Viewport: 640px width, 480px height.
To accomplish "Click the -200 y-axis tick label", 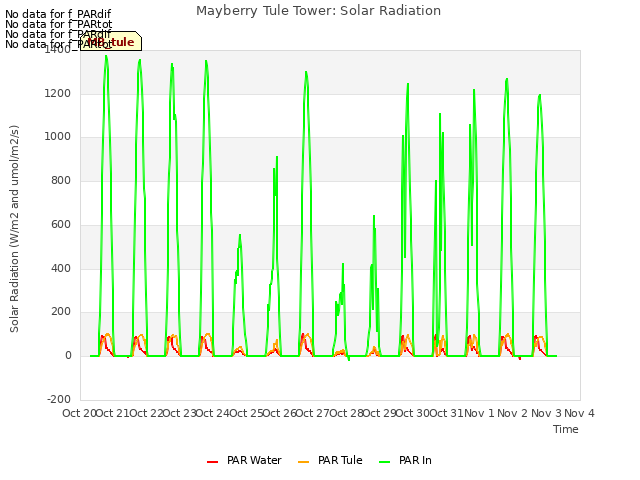I will [x=59, y=399].
